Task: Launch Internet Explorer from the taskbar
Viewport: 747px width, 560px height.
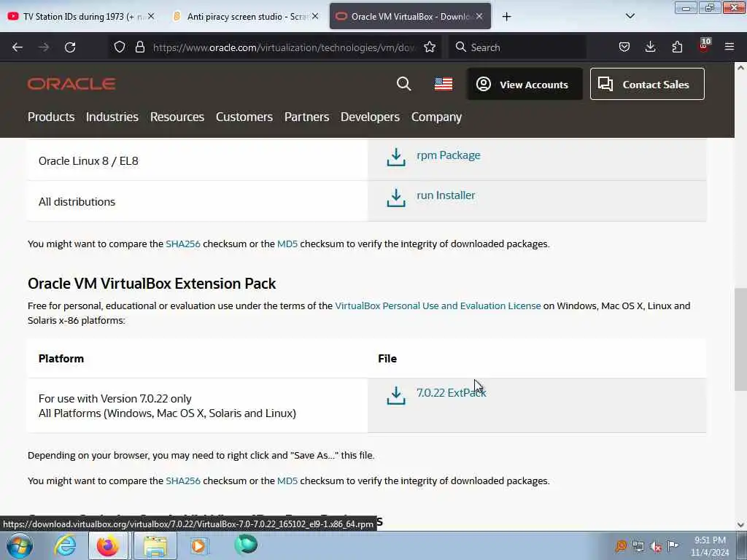Action: click(x=65, y=545)
